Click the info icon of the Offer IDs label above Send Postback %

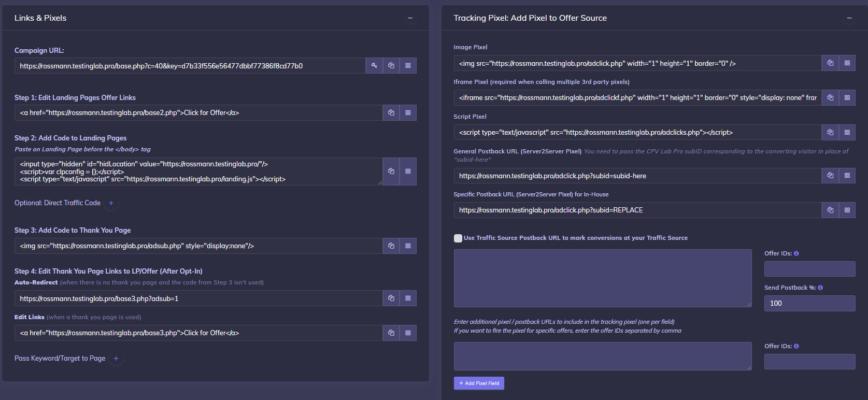pos(796,253)
